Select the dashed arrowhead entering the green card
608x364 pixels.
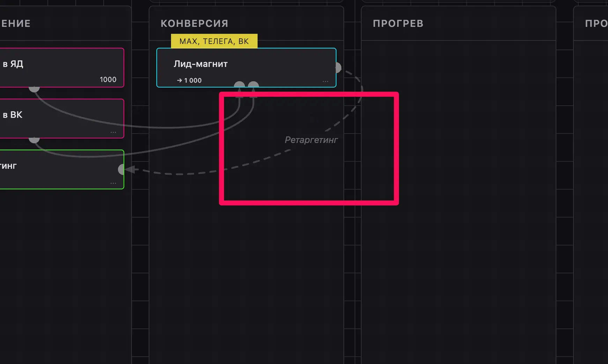tap(130, 170)
